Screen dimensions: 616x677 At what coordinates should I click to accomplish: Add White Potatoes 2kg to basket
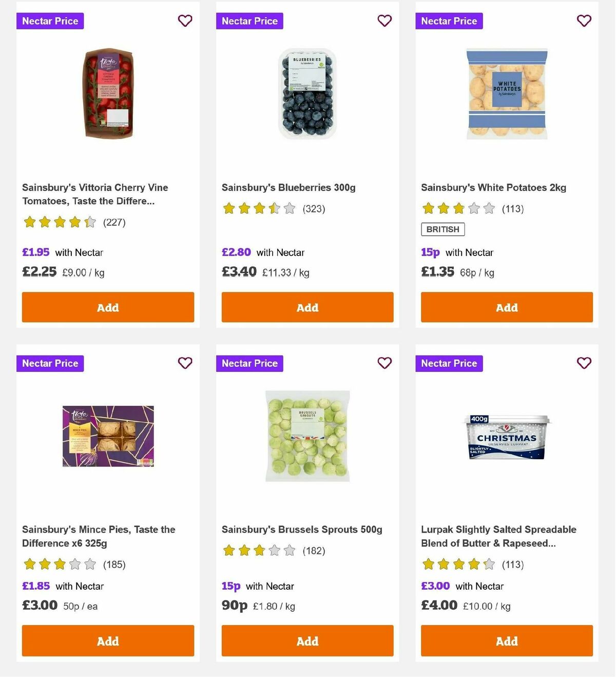click(x=506, y=307)
